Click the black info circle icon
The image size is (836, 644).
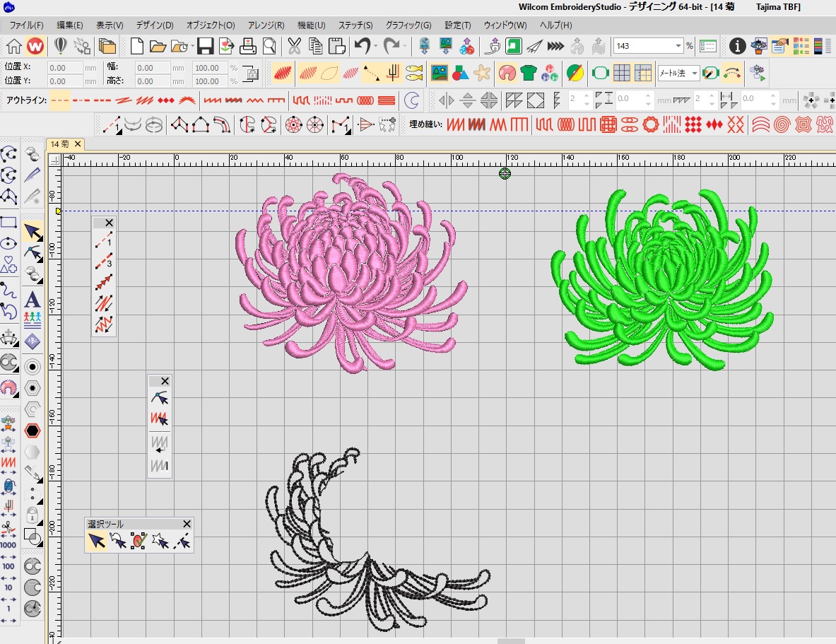coord(737,46)
